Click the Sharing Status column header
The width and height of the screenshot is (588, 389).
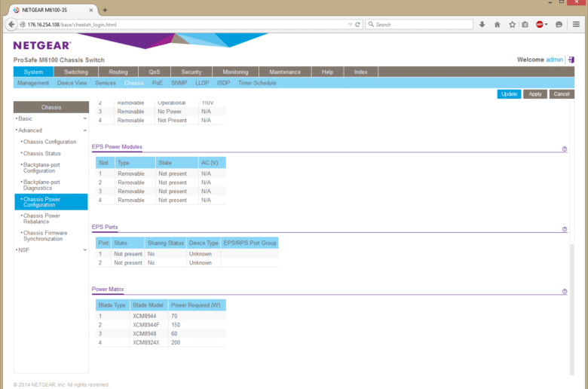coord(165,243)
